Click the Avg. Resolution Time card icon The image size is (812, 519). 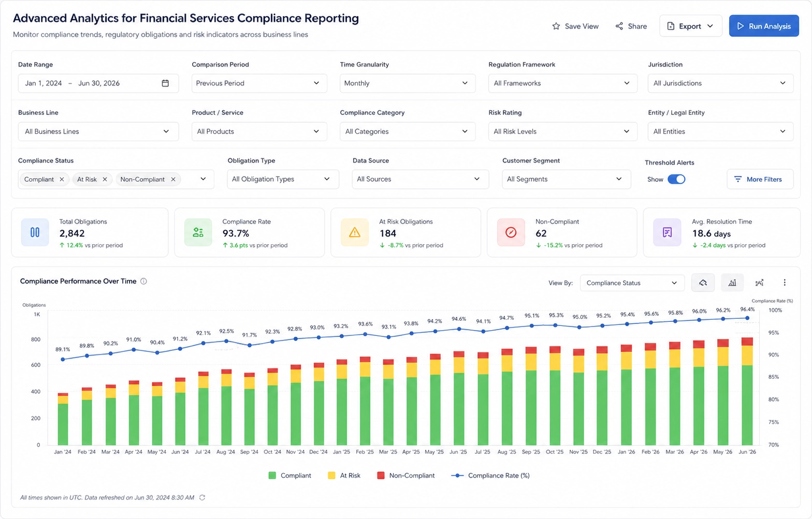click(667, 232)
